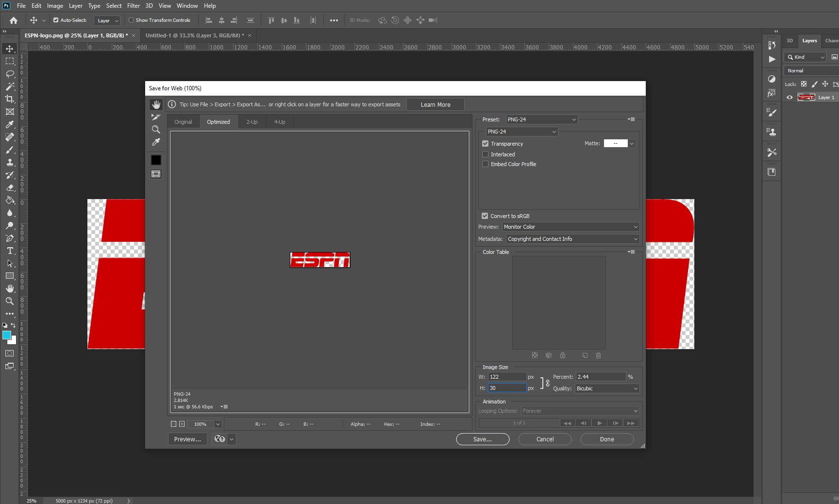Screen dimensions: 839x504
Task: Enable Show Transform Controls checkbox
Action: 131,20
